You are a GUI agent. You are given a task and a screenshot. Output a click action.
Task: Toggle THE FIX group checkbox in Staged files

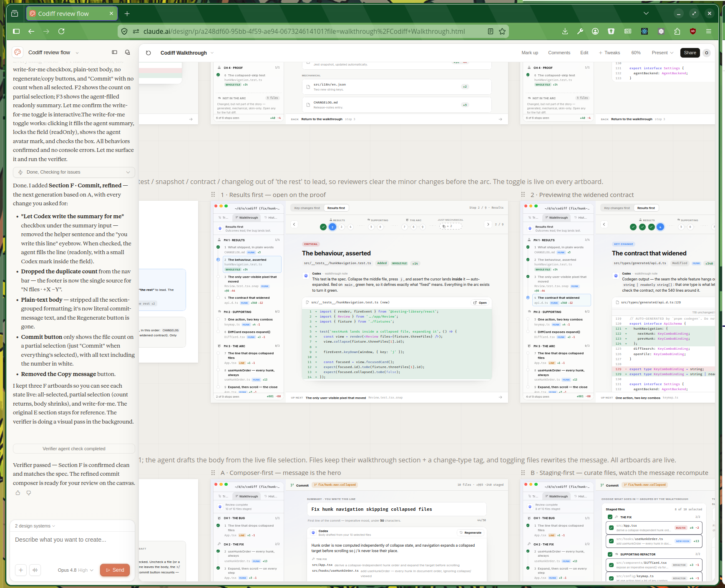pos(610,517)
